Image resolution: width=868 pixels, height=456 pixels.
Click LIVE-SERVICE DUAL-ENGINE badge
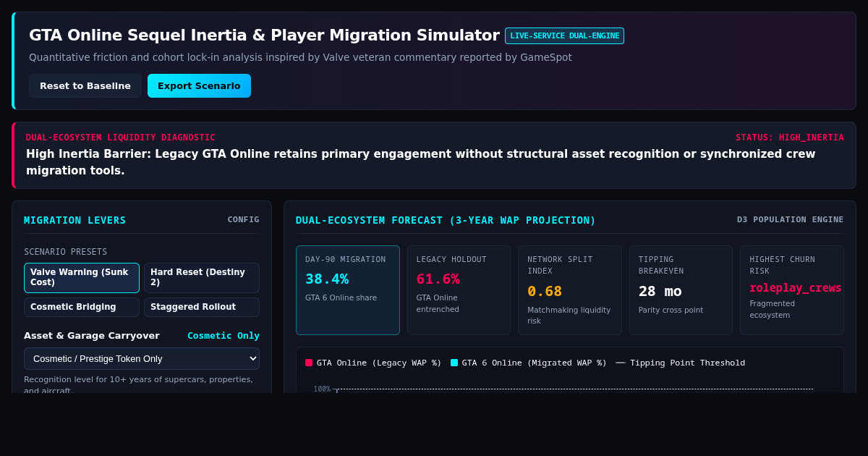[564, 36]
